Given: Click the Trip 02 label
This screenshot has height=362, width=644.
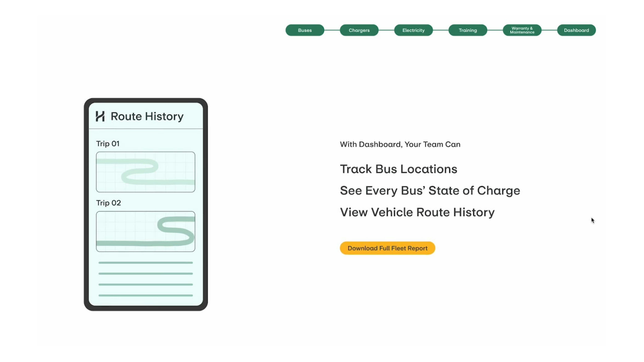Looking at the screenshot, I should click(109, 203).
